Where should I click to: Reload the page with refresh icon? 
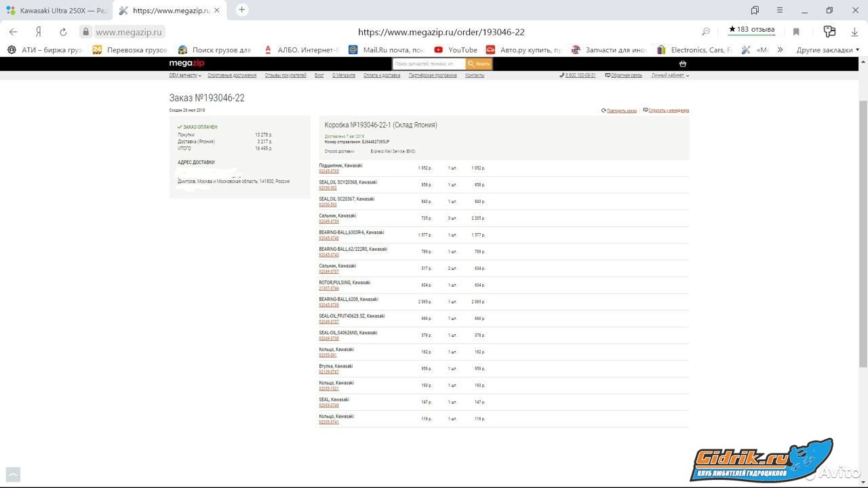[x=63, y=32]
